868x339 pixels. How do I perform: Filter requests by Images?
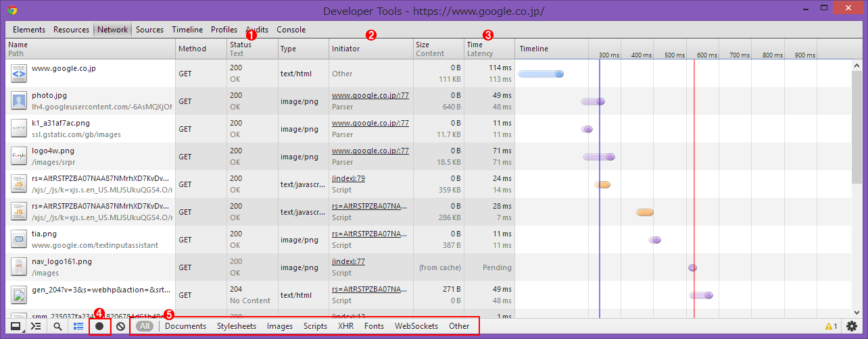coord(280,326)
